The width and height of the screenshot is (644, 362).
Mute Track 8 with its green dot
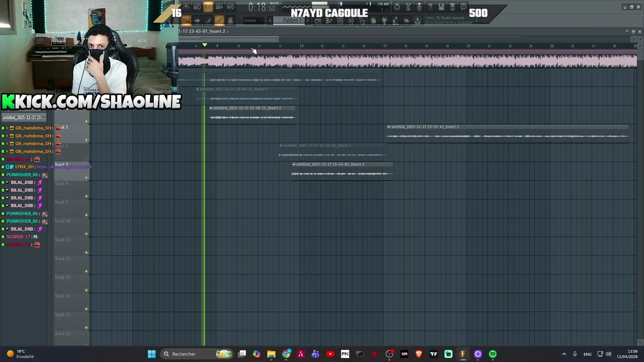pyautogui.click(x=87, y=196)
